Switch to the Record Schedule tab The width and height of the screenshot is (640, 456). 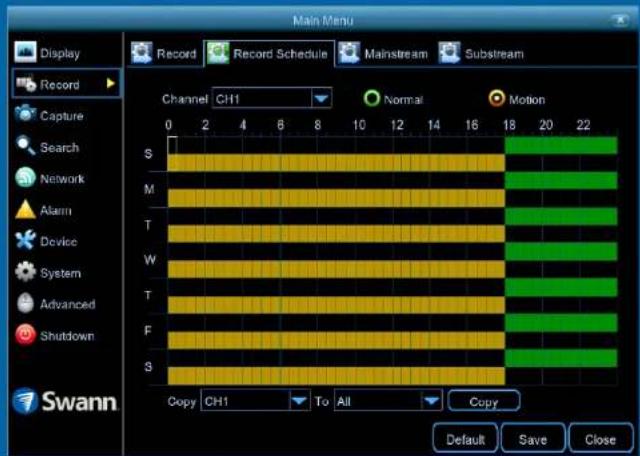pos(269,53)
